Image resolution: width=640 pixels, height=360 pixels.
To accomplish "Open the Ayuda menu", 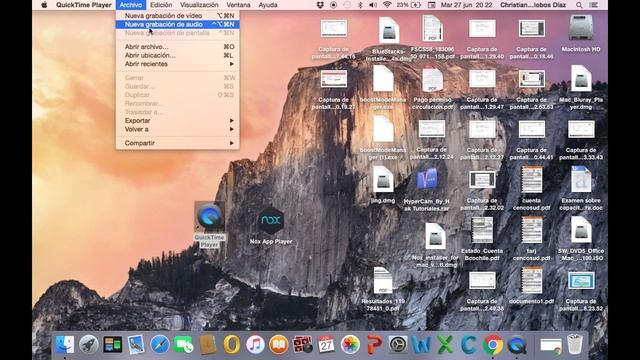I will coord(268,5).
